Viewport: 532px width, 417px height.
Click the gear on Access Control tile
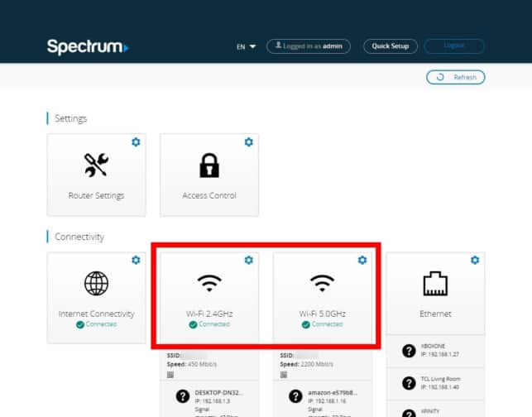tap(248, 142)
